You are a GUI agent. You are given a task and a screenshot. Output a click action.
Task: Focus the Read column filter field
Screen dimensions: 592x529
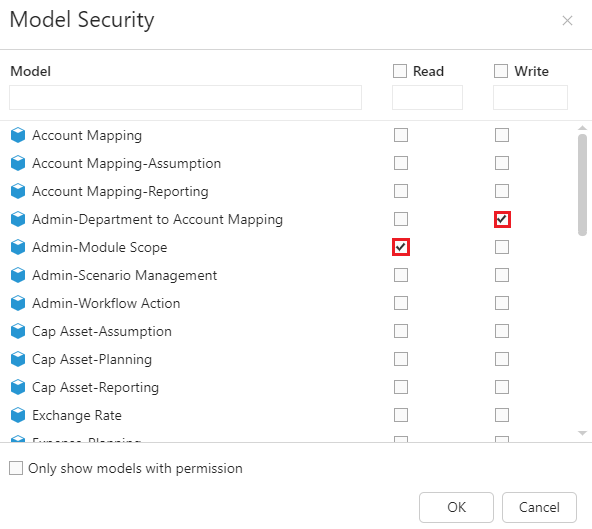(x=427, y=97)
